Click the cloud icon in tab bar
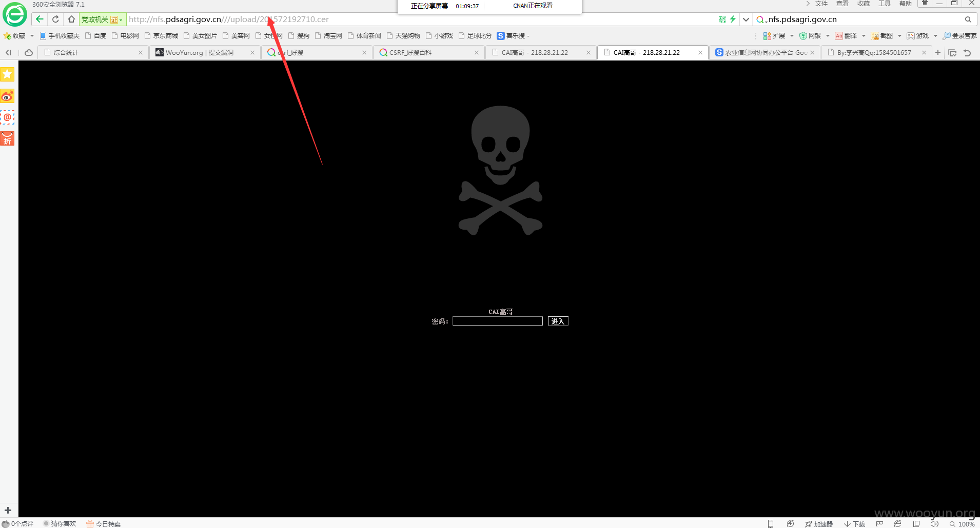The height and width of the screenshot is (528, 980). click(x=29, y=52)
